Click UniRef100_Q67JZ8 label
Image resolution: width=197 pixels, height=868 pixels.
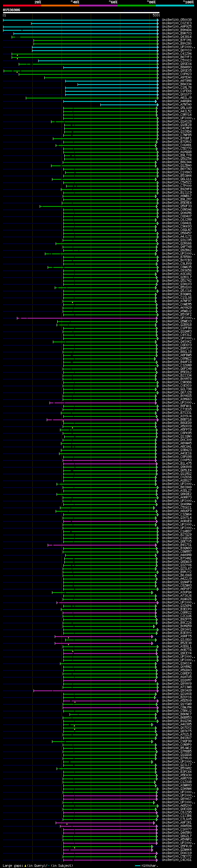[x=177, y=393]
